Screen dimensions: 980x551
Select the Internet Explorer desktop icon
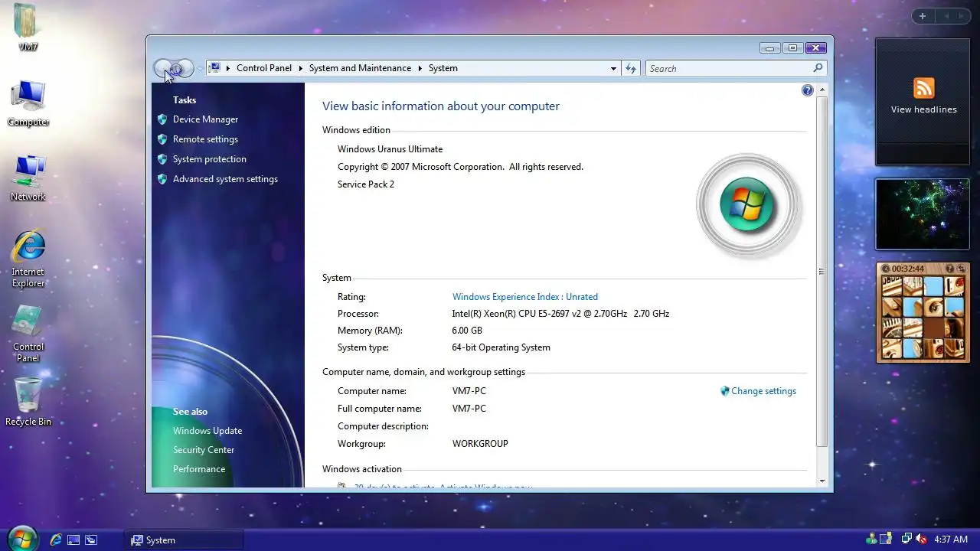point(28,259)
